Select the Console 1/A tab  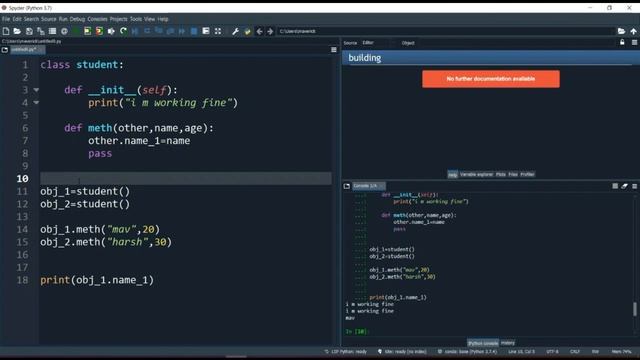click(x=369, y=186)
